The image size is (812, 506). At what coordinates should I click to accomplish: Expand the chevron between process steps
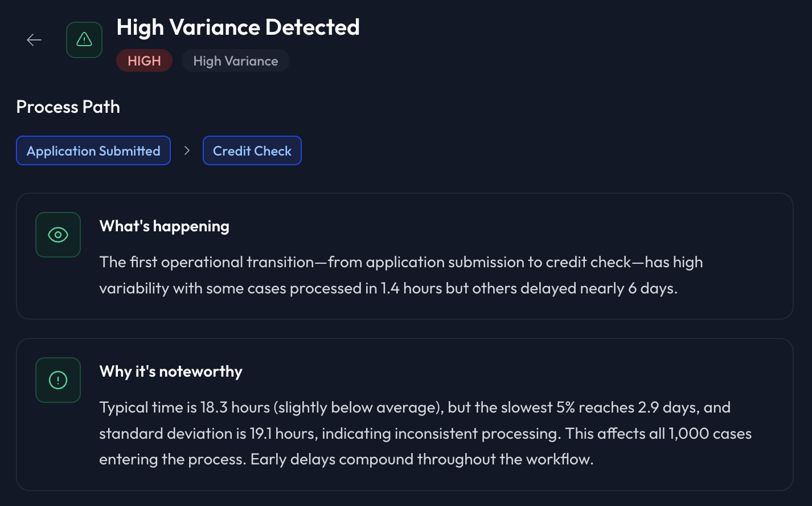click(x=186, y=150)
